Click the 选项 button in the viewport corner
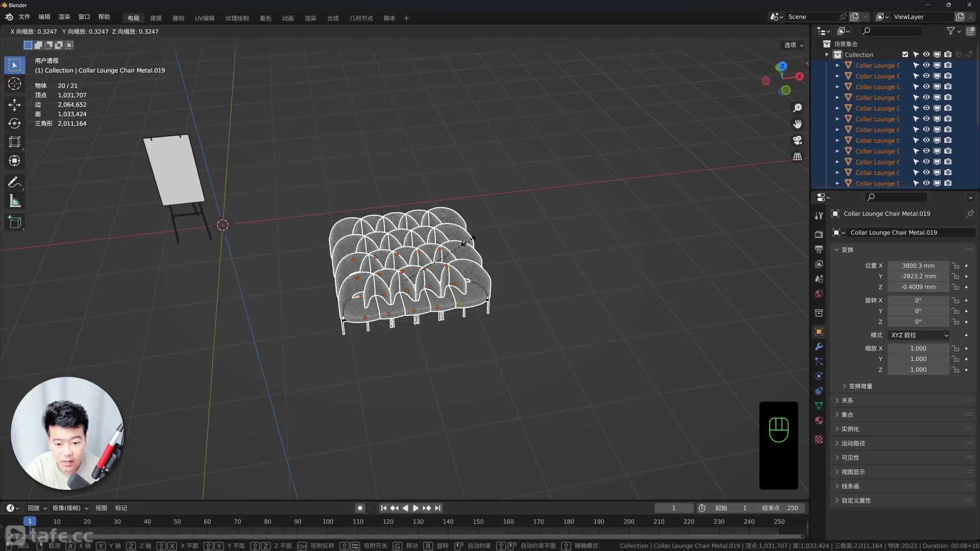Image resolution: width=980 pixels, height=551 pixels. tap(793, 45)
